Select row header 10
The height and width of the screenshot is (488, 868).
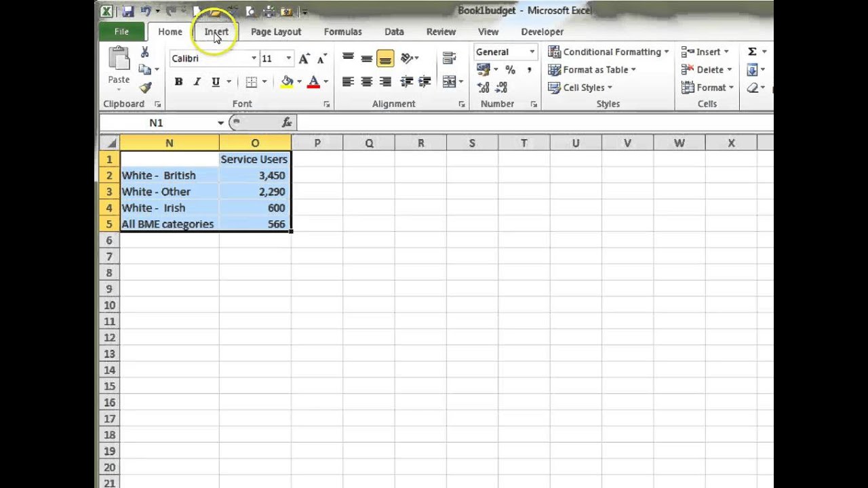click(x=109, y=305)
